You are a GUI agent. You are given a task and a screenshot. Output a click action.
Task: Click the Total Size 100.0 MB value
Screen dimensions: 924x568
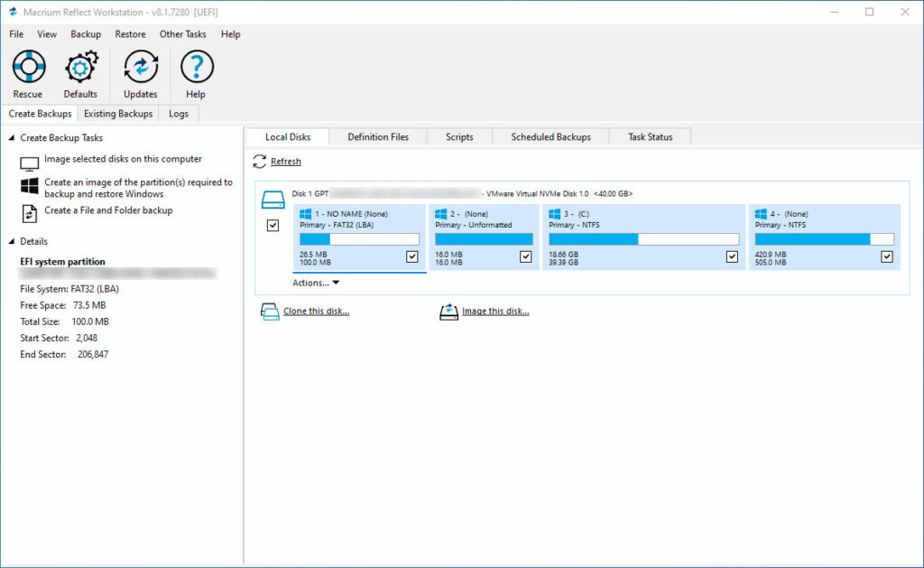pos(90,322)
